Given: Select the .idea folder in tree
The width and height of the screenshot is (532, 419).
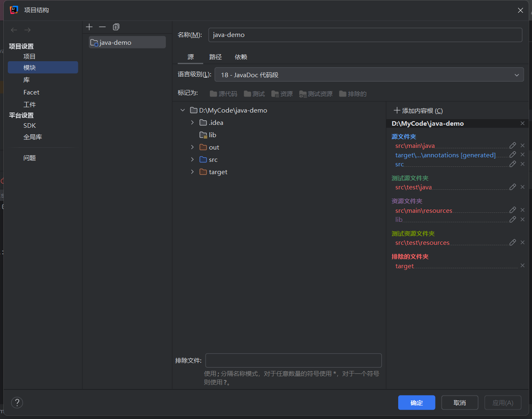Looking at the screenshot, I should [x=211, y=122].
